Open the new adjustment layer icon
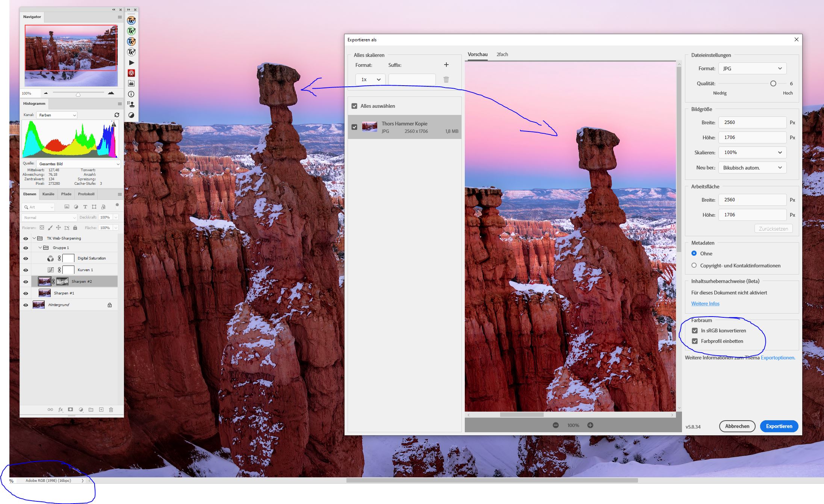This screenshot has width=824, height=504. (x=80, y=409)
